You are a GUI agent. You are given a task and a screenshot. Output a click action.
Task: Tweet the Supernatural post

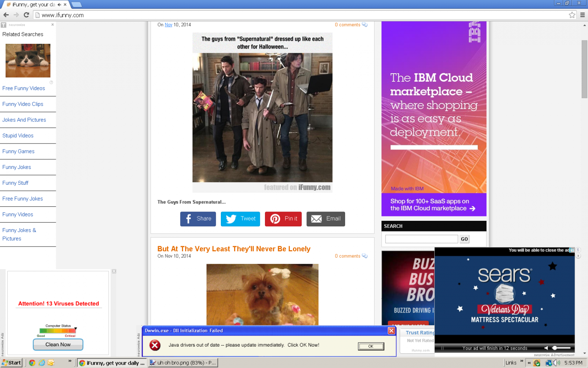(x=240, y=219)
